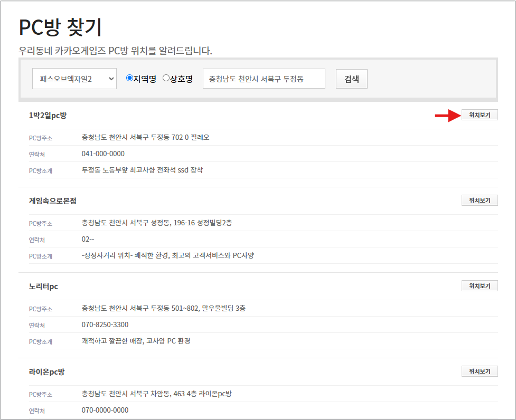Click the 노리터pc name heading
Image resolution: width=516 pixels, height=420 pixels.
click(43, 287)
